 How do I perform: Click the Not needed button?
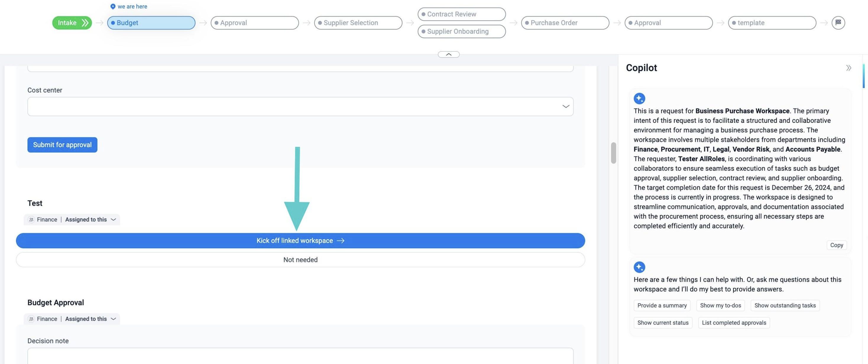[x=300, y=260]
